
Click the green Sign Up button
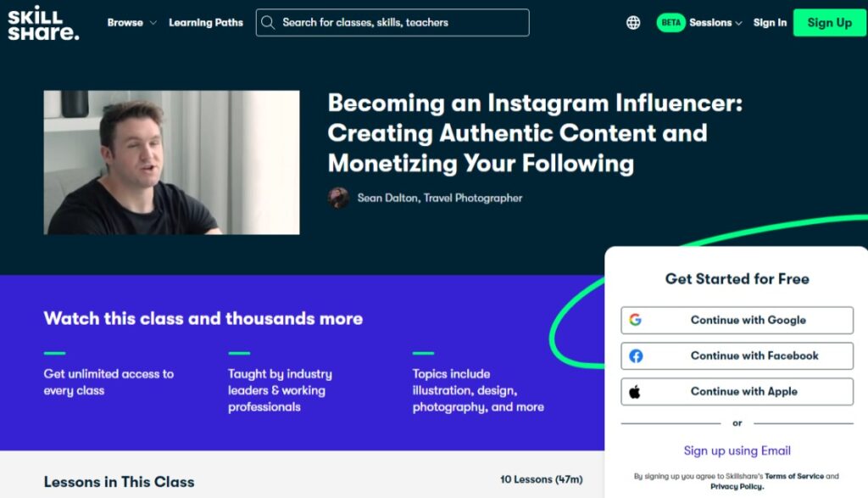coord(829,23)
